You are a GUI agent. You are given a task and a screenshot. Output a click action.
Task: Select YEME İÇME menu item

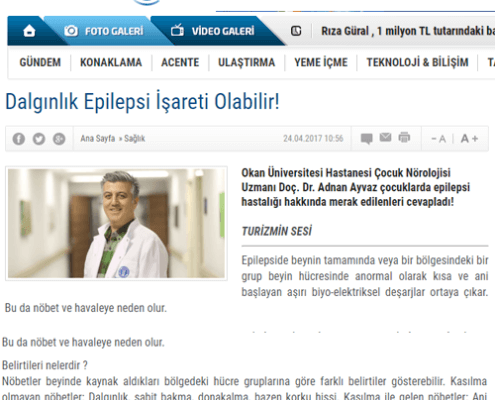[321, 62]
